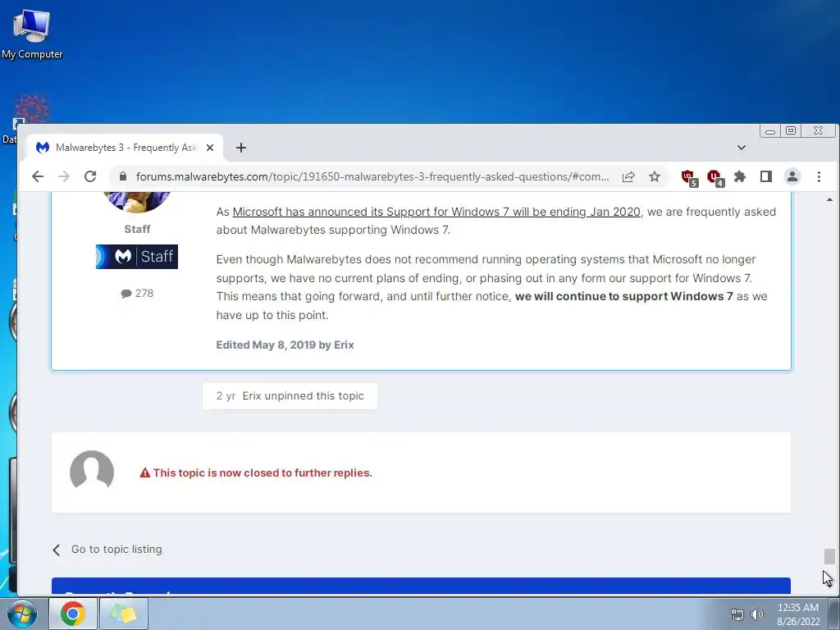Click the Malwarebytes Staff badge
The height and width of the screenshot is (630, 840).
pyautogui.click(x=137, y=257)
